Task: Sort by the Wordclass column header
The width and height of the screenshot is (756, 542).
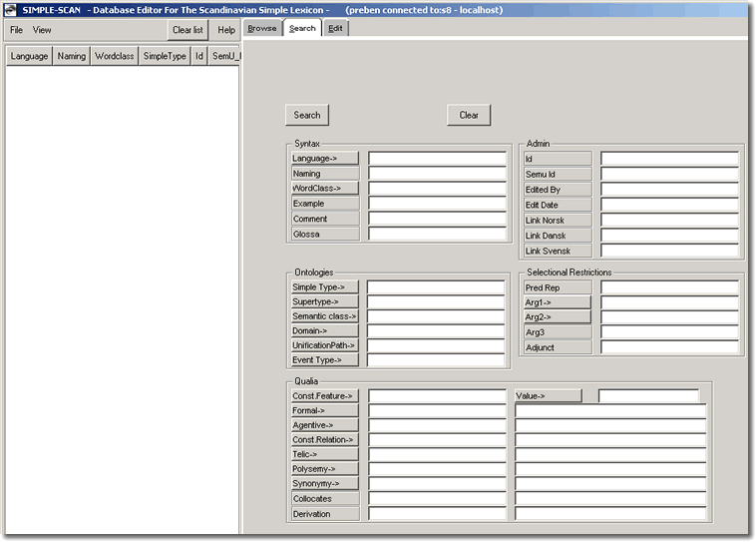Action: tap(114, 56)
